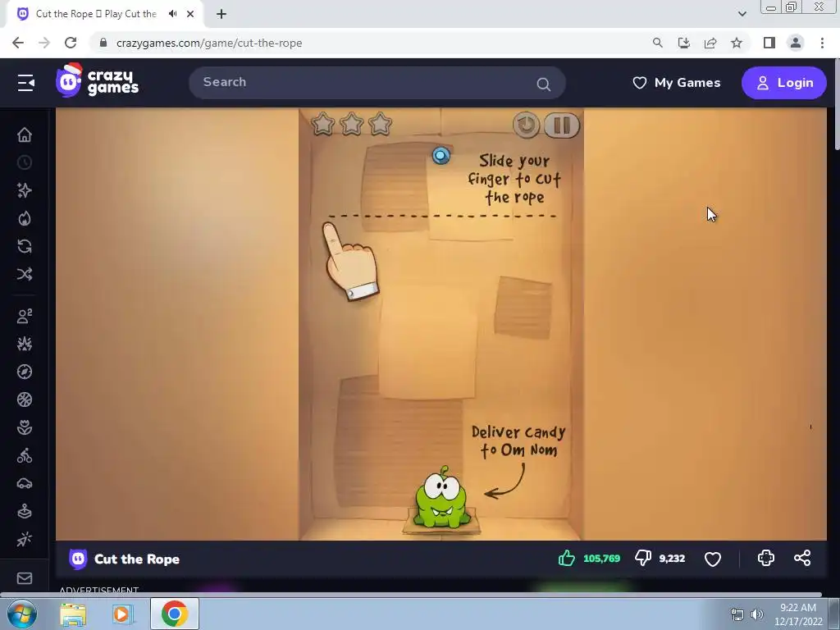Open the shooting-star category icon in sidebar

click(x=24, y=539)
